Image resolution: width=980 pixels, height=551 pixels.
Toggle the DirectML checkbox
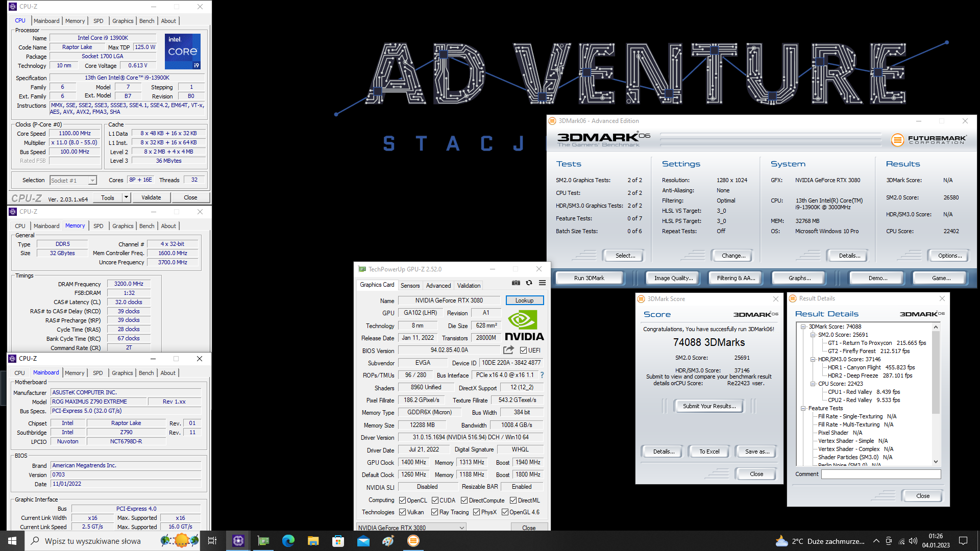[x=513, y=500]
